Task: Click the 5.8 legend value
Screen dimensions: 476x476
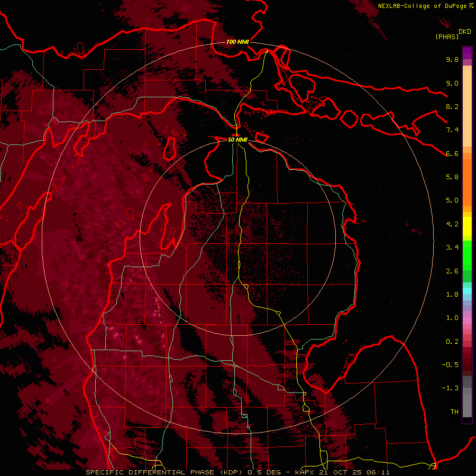Action: pos(452,177)
